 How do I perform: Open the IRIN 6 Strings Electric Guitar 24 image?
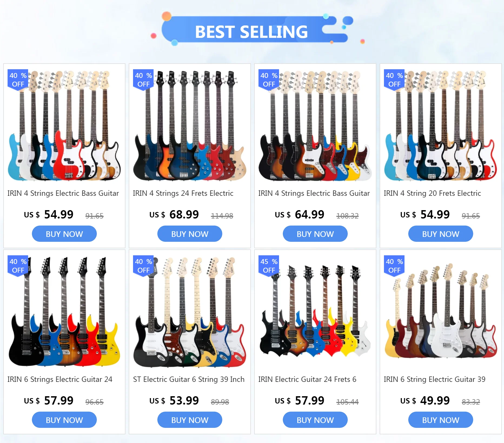[64, 311]
